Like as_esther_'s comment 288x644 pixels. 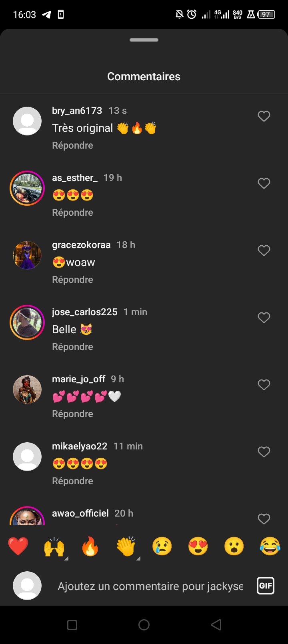point(264,183)
